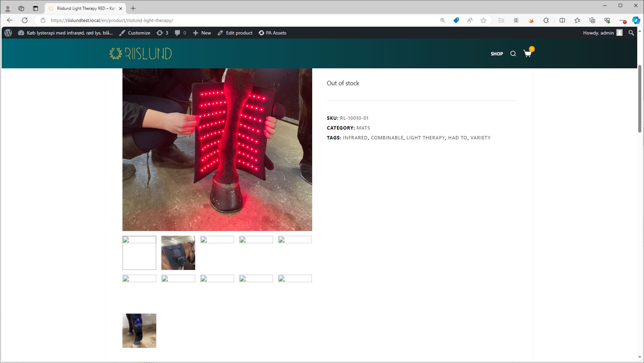Open the COMBINABLE tag link
Screen dimensions: 644x363
pyautogui.click(x=387, y=138)
